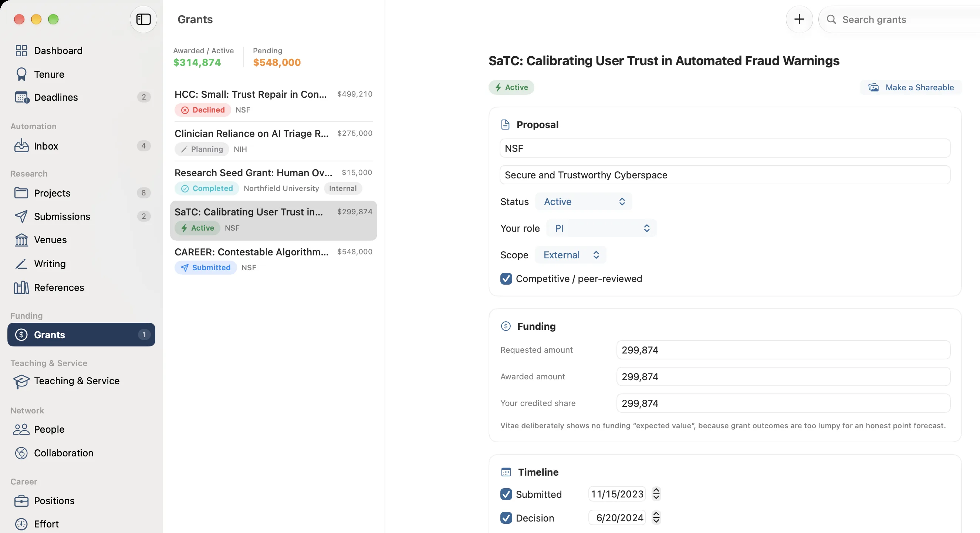Image resolution: width=980 pixels, height=533 pixels.
Task: Click the Secure and Trustworthy Cyberspace field
Action: tap(725, 175)
